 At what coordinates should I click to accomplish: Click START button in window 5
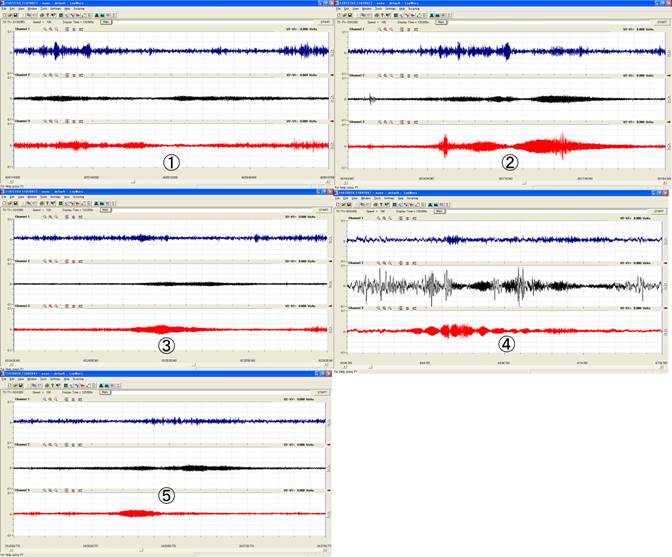[x=323, y=394]
